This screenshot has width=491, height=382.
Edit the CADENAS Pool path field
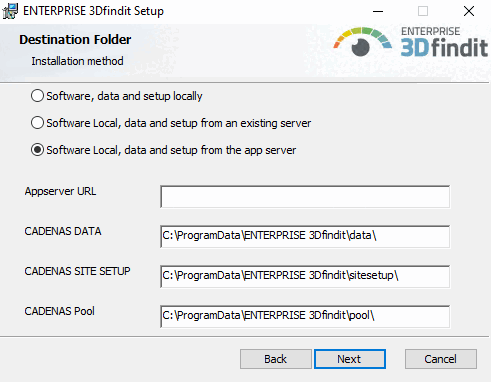click(305, 317)
